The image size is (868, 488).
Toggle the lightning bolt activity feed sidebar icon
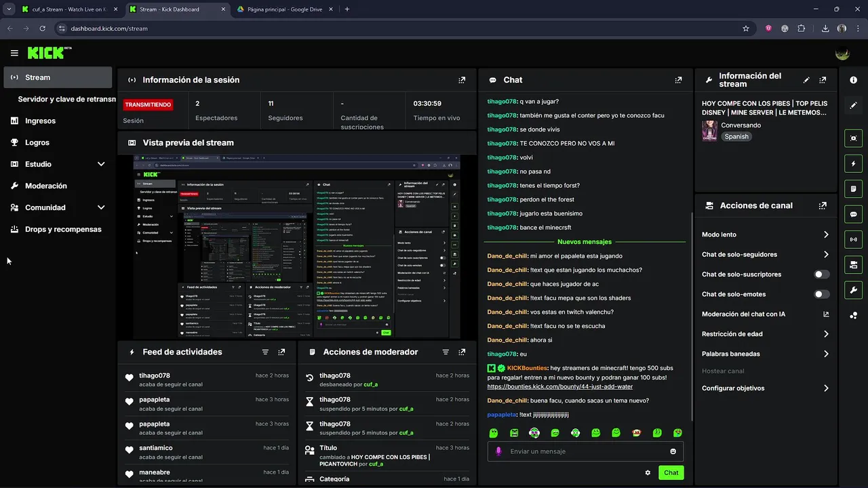click(853, 163)
